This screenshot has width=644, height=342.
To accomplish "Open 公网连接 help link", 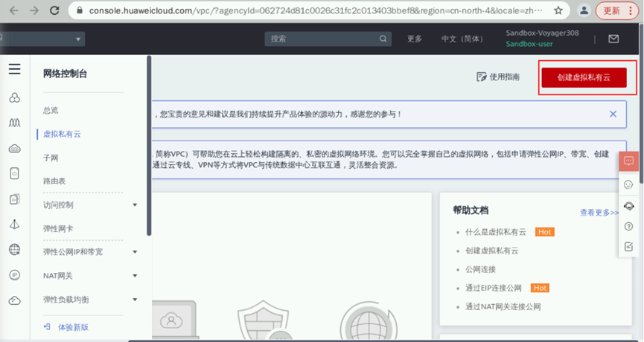I will pyautogui.click(x=480, y=269).
